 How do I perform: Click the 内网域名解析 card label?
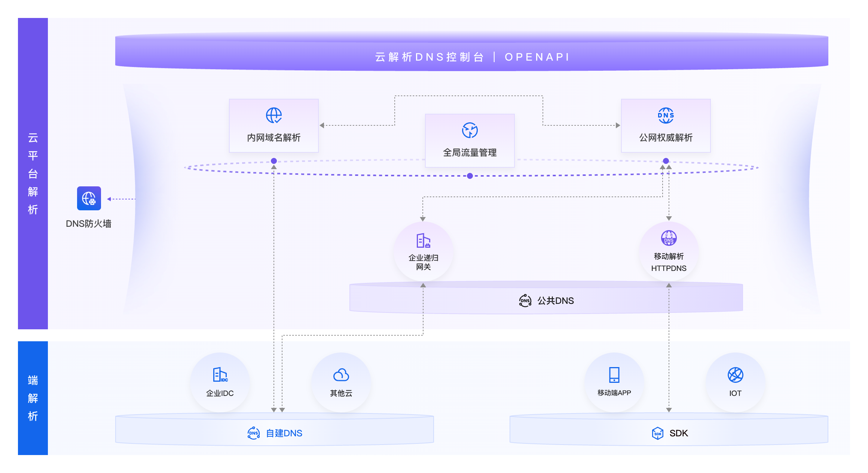pyautogui.click(x=273, y=138)
